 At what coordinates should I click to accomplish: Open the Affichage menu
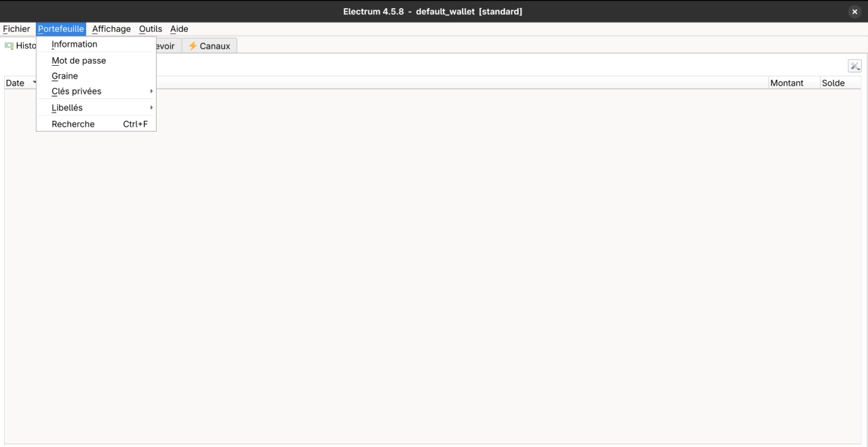click(x=111, y=29)
